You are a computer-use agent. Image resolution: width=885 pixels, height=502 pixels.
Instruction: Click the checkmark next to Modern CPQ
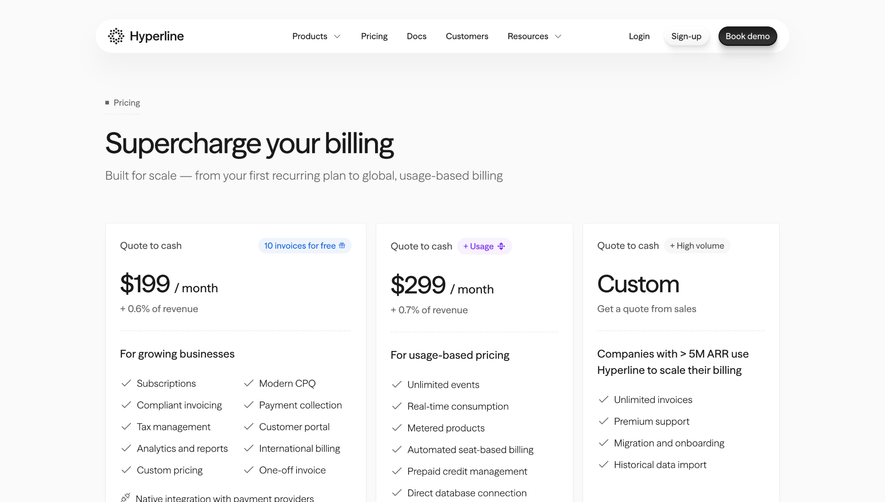pyautogui.click(x=248, y=383)
